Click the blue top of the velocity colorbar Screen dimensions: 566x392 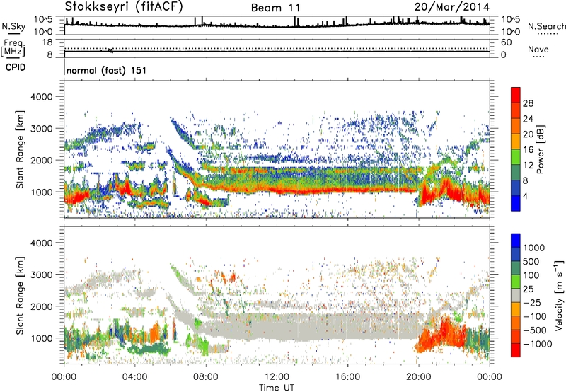(516, 241)
